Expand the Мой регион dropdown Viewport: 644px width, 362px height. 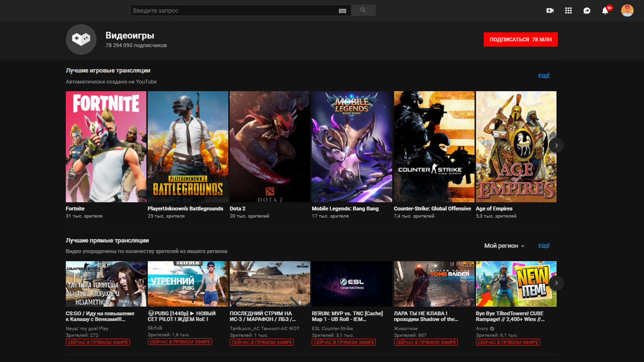[504, 246]
